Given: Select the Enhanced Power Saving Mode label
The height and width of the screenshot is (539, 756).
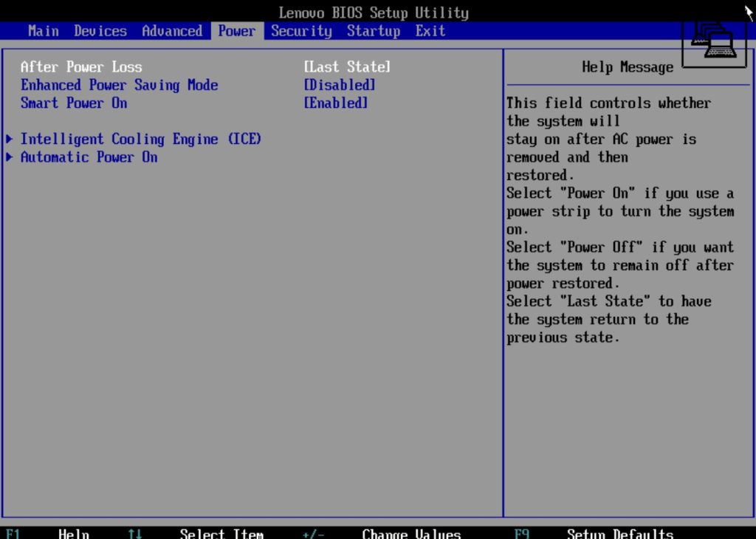Looking at the screenshot, I should point(119,86).
